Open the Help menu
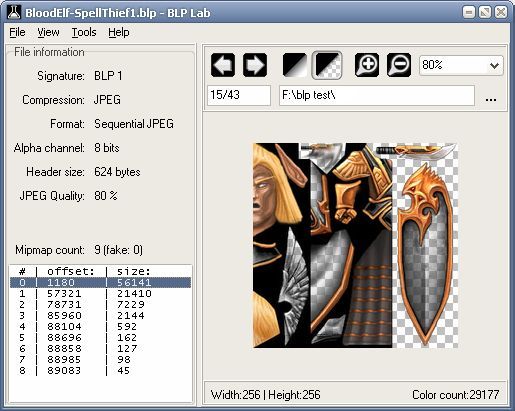 tap(119, 32)
